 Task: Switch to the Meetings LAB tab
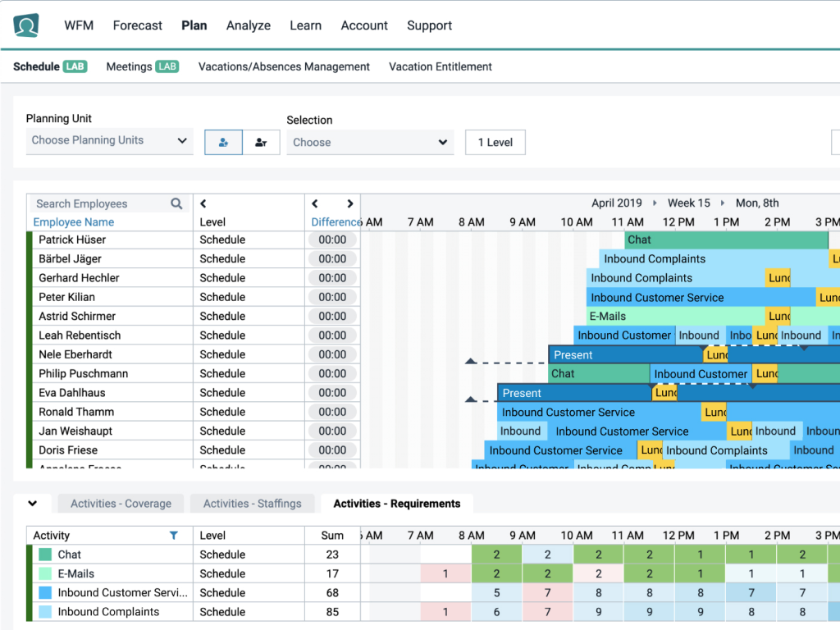pos(142,66)
